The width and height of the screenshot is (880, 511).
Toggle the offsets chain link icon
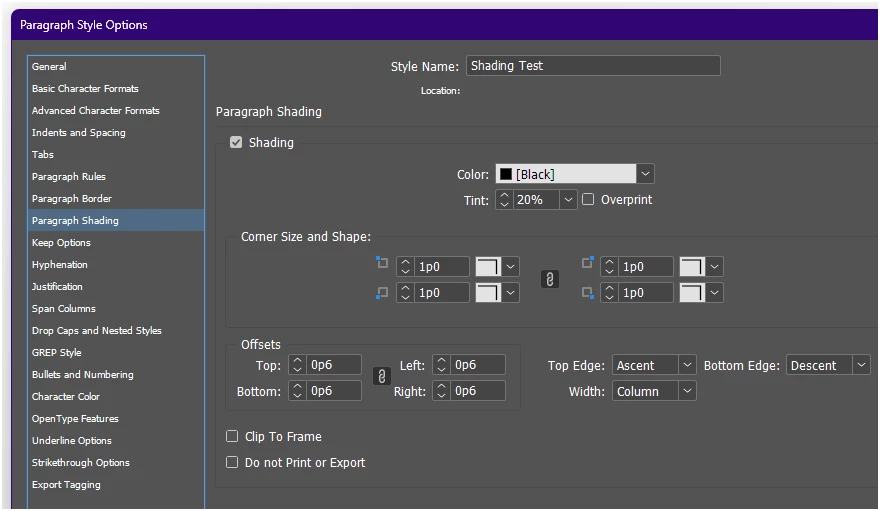coord(382,376)
